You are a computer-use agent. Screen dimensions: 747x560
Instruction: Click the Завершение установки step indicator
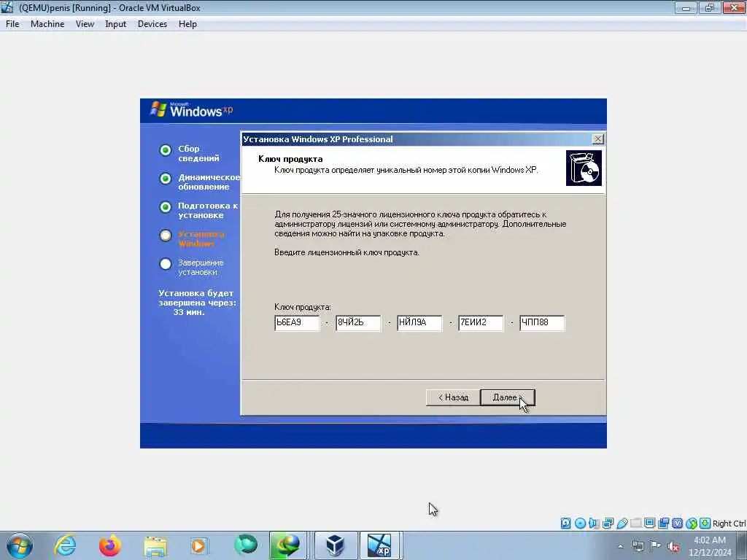166,264
